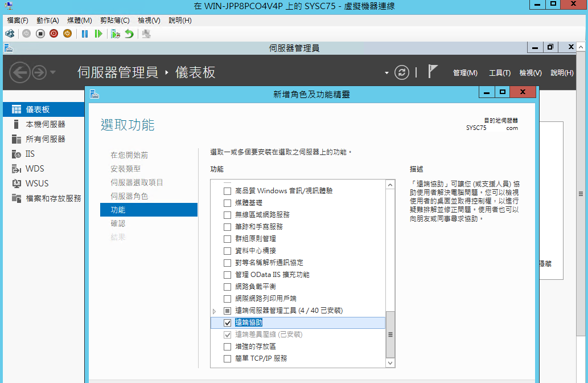Viewport: 588px width, 383px height.
Task: Go to the 安裝類型 wizard step
Action: pos(126,169)
